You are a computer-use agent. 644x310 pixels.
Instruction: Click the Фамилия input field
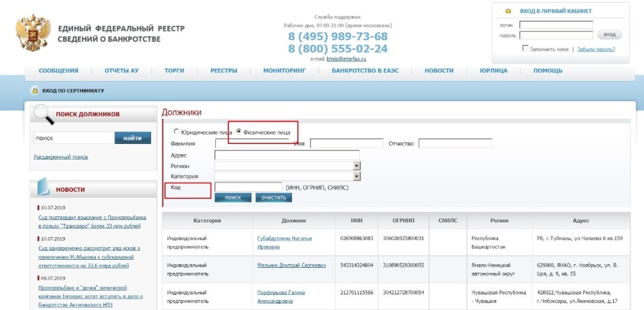pos(252,143)
